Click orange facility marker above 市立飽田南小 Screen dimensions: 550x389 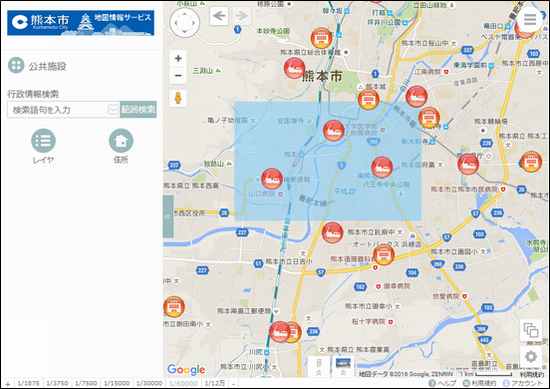(174, 307)
